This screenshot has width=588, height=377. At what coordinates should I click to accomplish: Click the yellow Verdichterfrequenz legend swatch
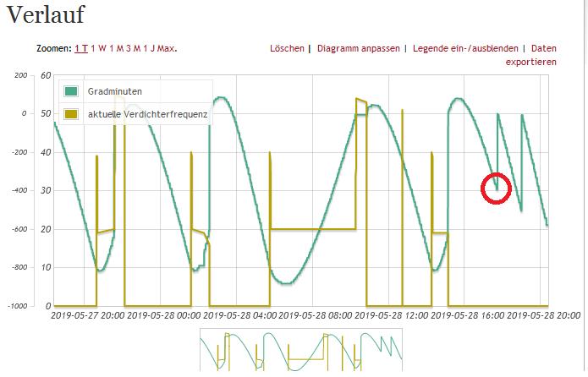tap(71, 114)
